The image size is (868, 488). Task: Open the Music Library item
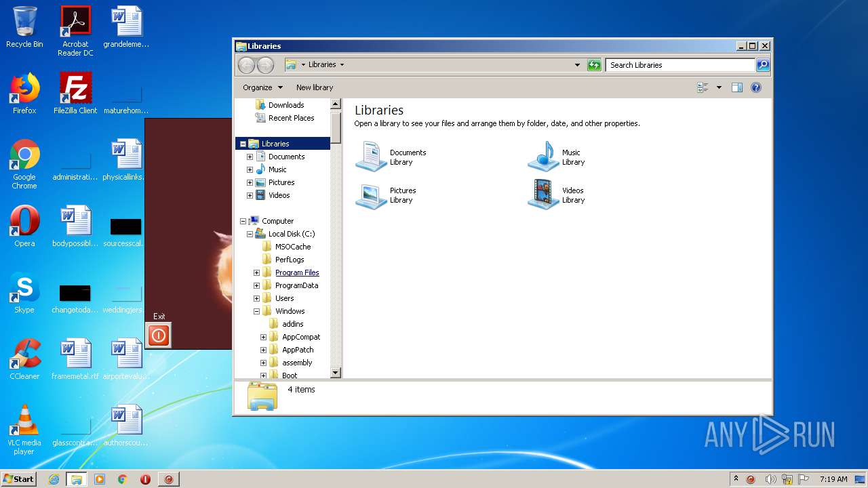(x=557, y=157)
